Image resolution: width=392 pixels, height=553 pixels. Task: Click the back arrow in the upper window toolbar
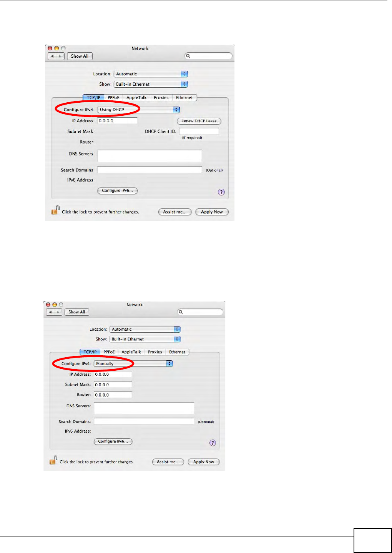[52, 56]
